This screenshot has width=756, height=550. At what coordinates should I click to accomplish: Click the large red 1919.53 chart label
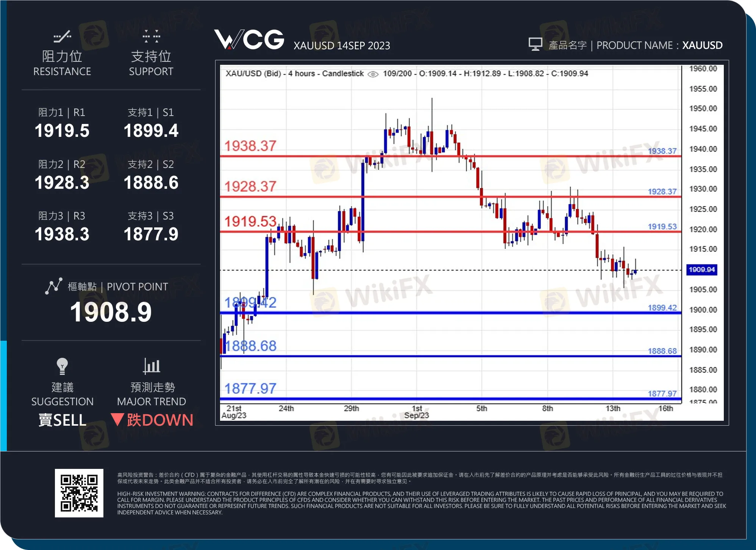coord(250,221)
